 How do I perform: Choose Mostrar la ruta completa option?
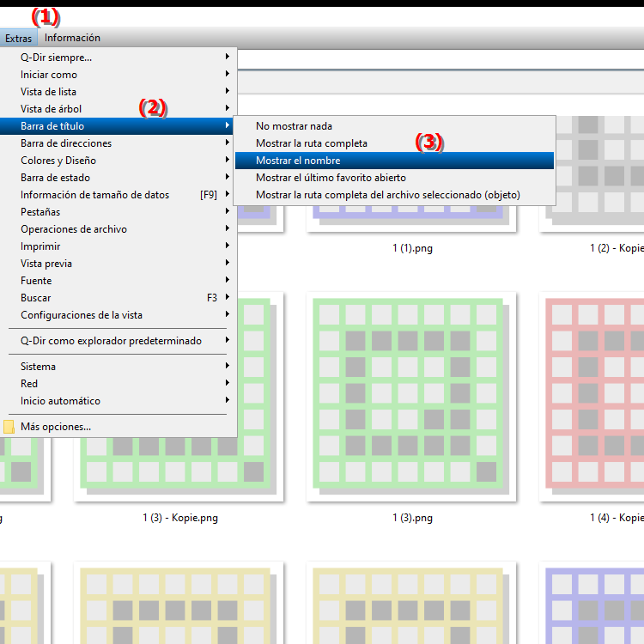coord(394,143)
